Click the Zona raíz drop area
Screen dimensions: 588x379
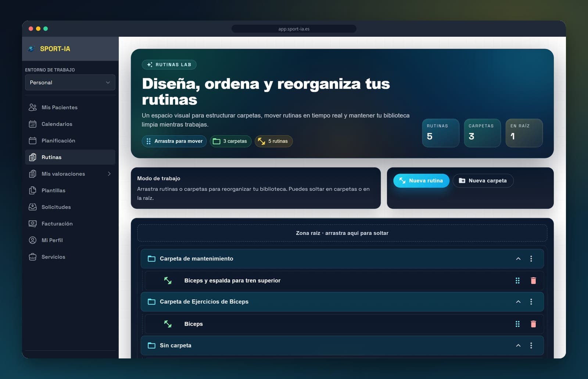click(x=342, y=233)
